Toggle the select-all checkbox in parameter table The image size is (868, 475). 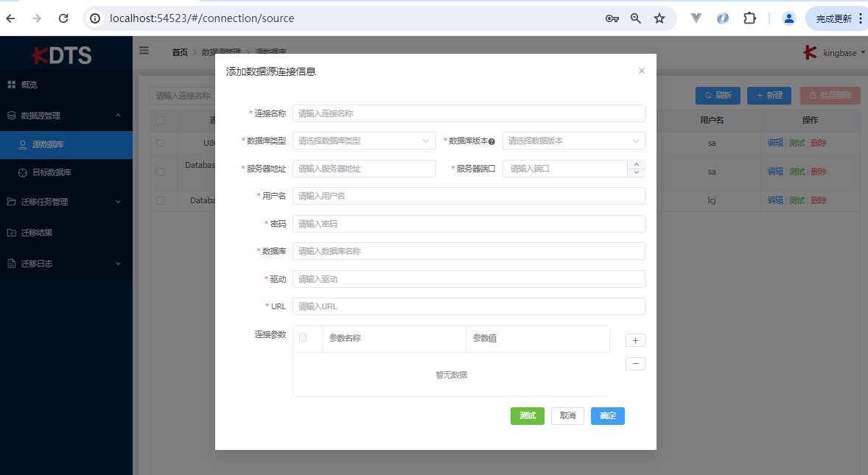[x=303, y=338]
